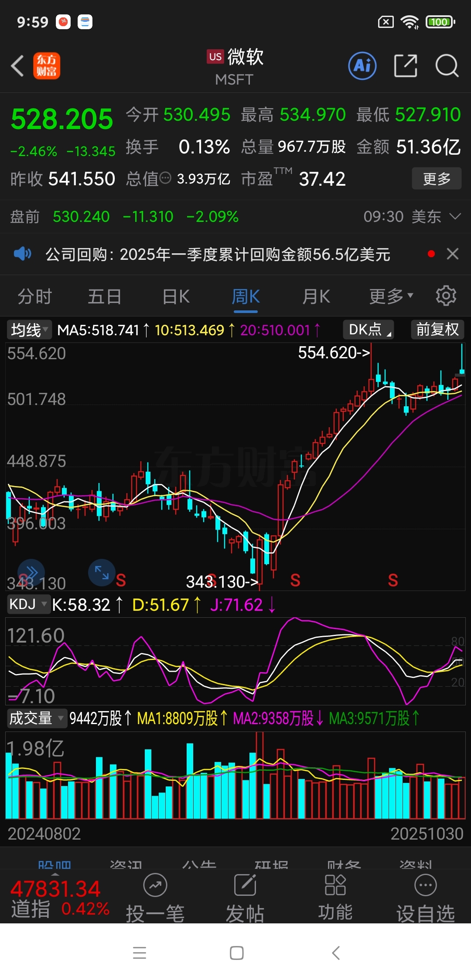471x980 pixels.
Task: Switch to 日K tab
Action: click(176, 296)
